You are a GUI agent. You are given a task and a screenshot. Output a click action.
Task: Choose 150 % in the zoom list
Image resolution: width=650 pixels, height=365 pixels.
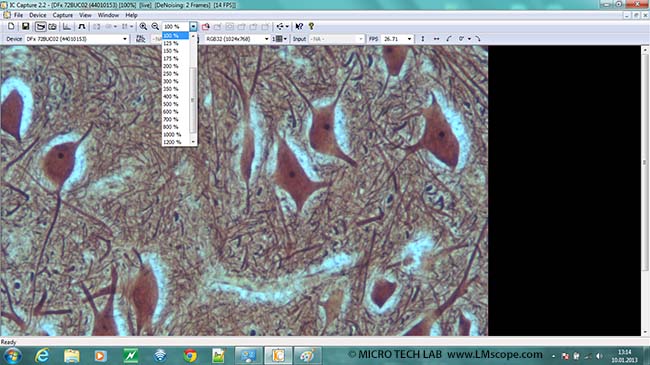click(x=176, y=51)
